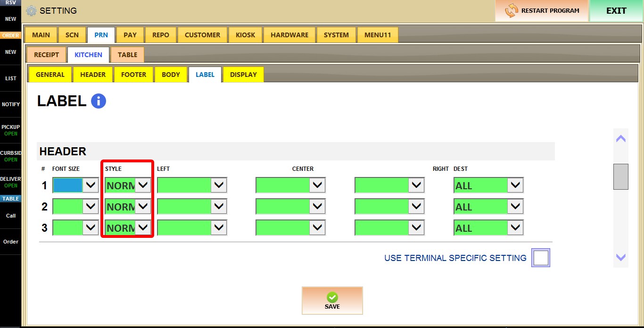Viewport: 644px width, 328px height.
Task: Select the MENU11 tab
Action: pos(378,35)
